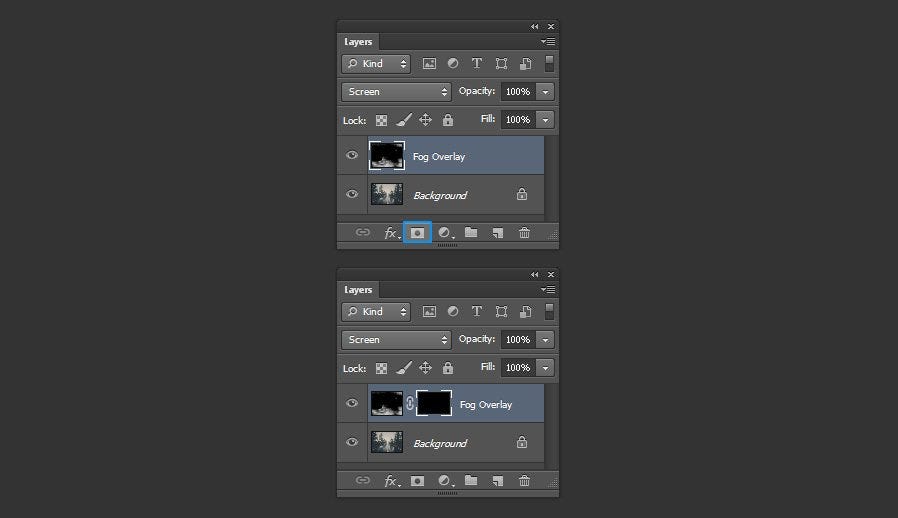The width and height of the screenshot is (898, 518).
Task: Click Opacity 100% field in upper panel
Action: [518, 92]
